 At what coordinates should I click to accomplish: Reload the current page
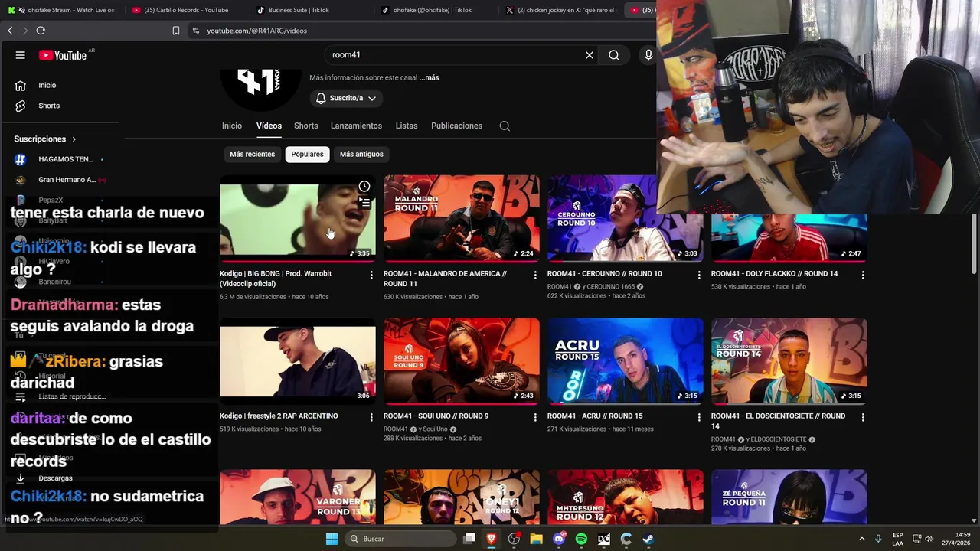pos(41,31)
